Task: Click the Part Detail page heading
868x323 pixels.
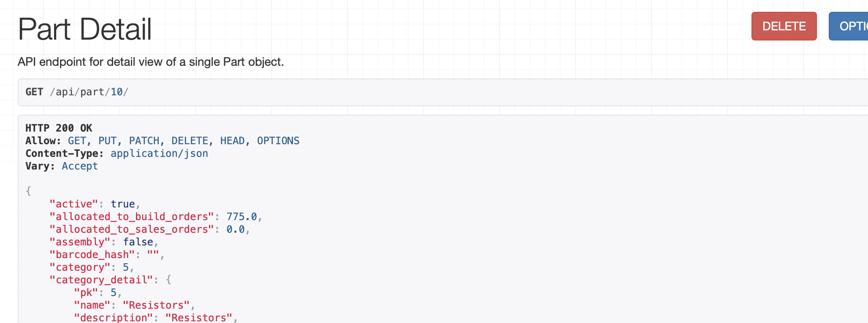Action: pyautogui.click(x=84, y=29)
